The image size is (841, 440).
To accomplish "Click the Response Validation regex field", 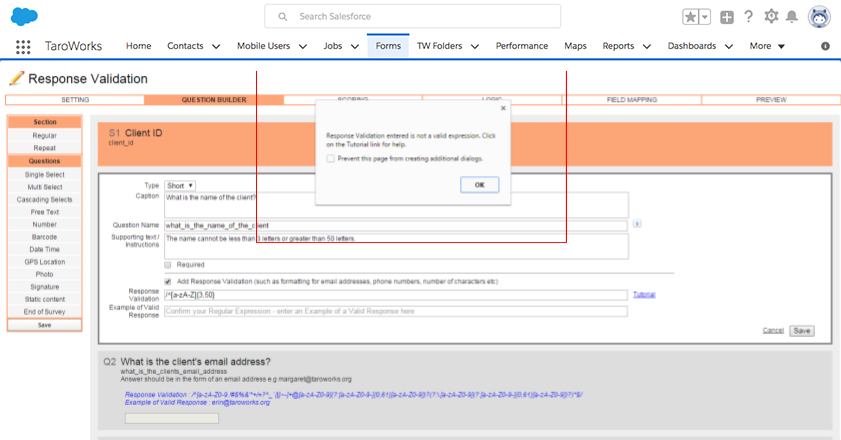I will tap(396, 295).
